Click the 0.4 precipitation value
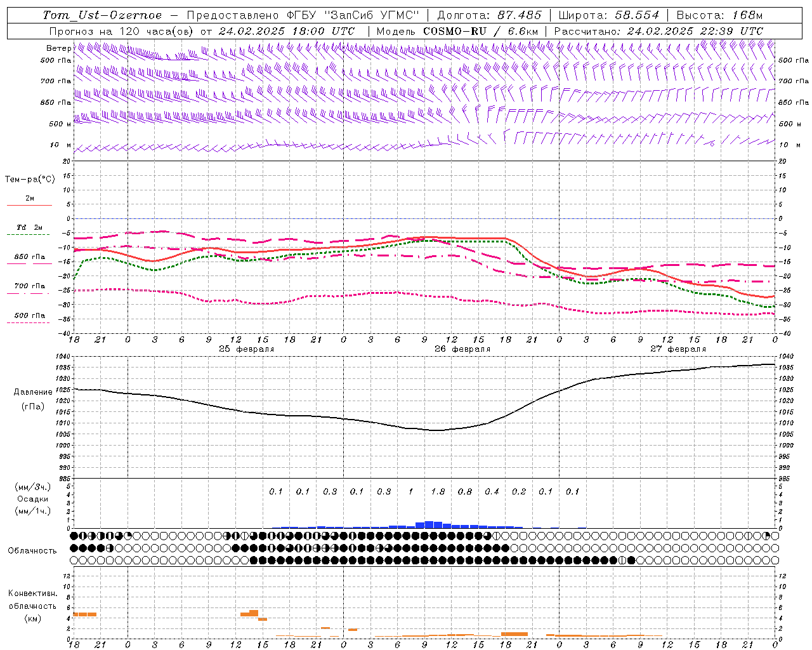812x650 pixels. (x=492, y=492)
